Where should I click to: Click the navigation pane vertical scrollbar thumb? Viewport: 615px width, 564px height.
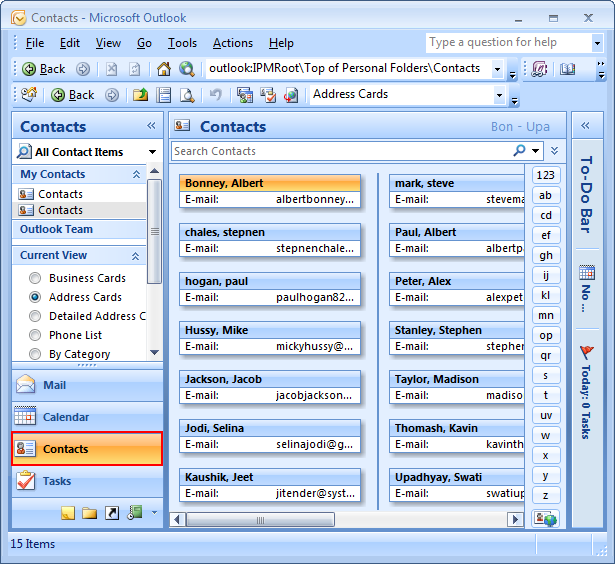[x=155, y=231]
